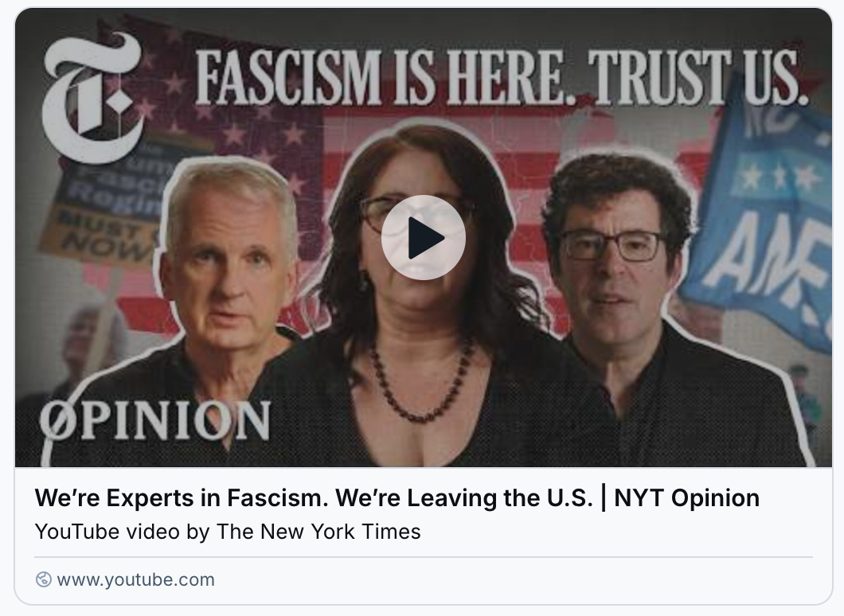844x616 pixels.
Task: Click the link icon beside www.youtube.com
Action: (x=44, y=579)
